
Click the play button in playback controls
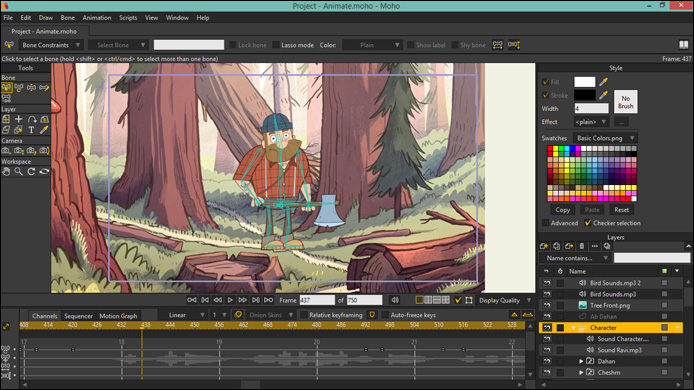[230, 300]
